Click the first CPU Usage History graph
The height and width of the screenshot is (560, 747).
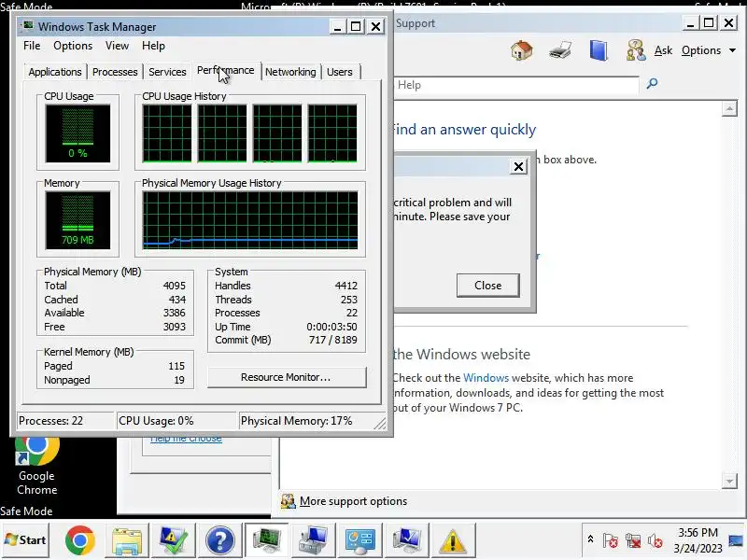click(167, 133)
